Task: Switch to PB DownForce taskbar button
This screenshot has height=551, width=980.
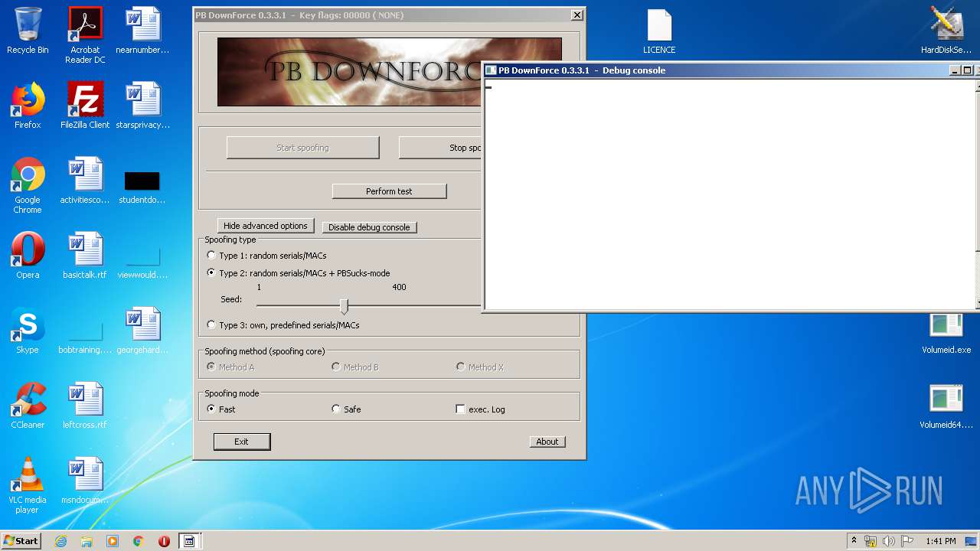Action: click(x=189, y=541)
